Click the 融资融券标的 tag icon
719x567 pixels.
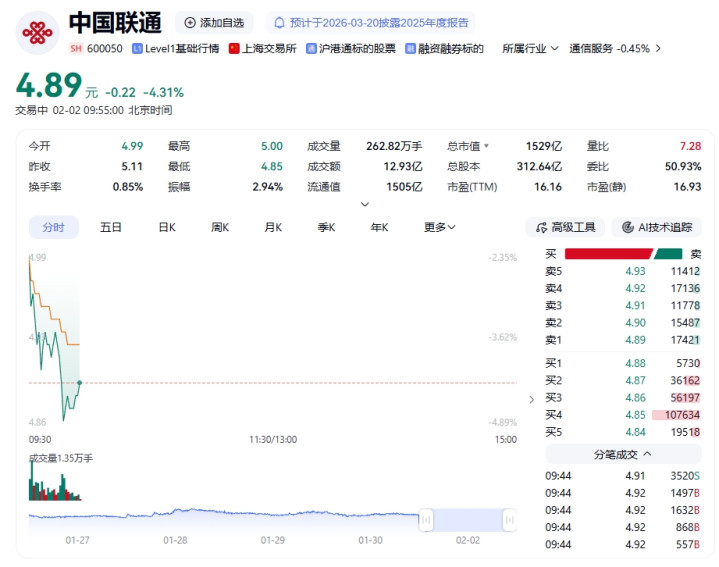411,48
